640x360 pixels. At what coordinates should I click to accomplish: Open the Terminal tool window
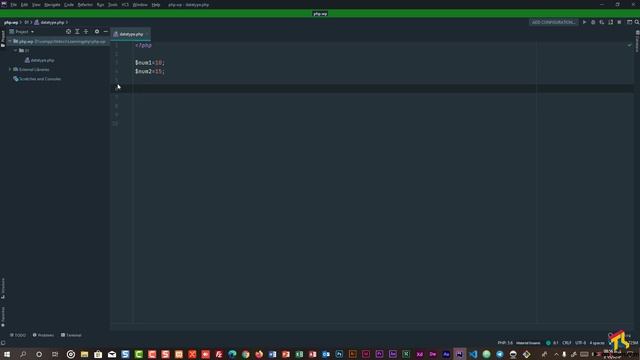coord(71,335)
